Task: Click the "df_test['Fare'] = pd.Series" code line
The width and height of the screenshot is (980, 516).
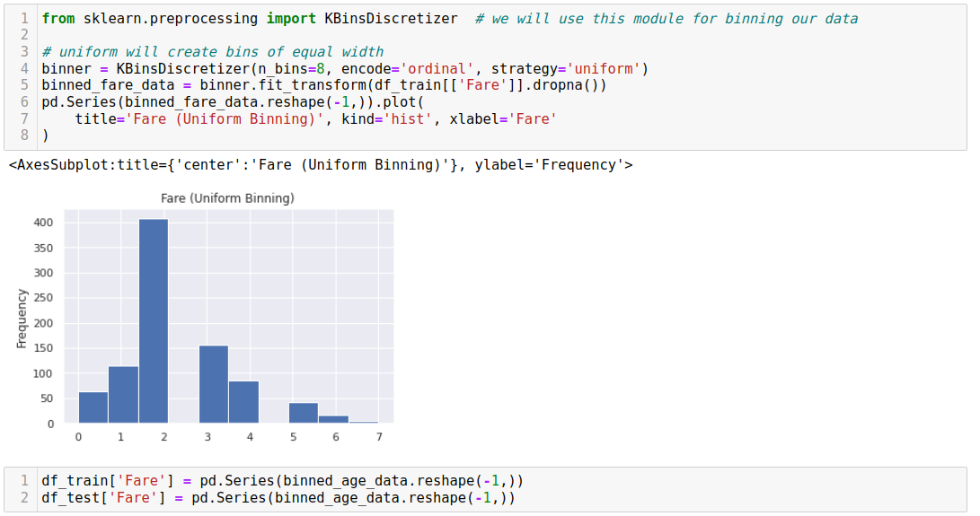Action: (278, 498)
